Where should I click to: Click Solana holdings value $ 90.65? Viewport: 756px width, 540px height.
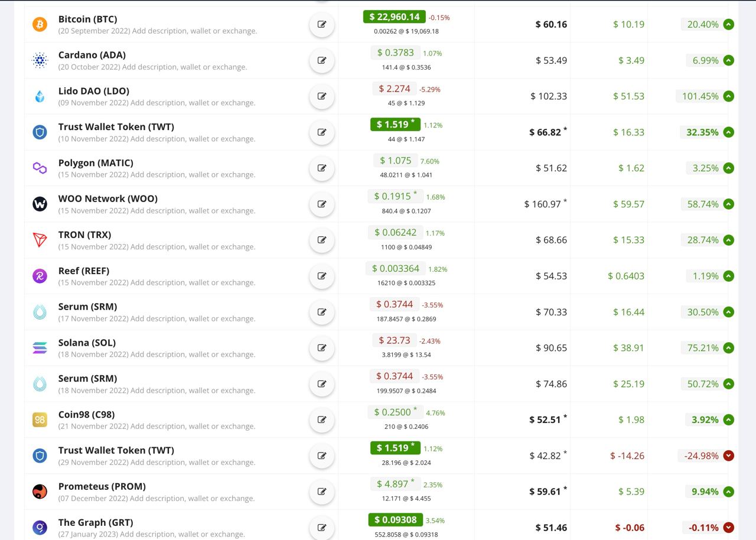click(551, 348)
